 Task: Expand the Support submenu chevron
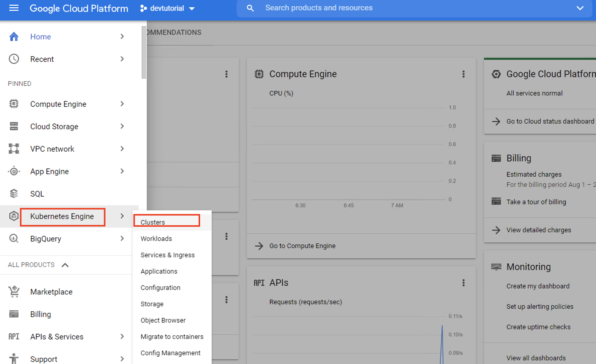point(122,359)
